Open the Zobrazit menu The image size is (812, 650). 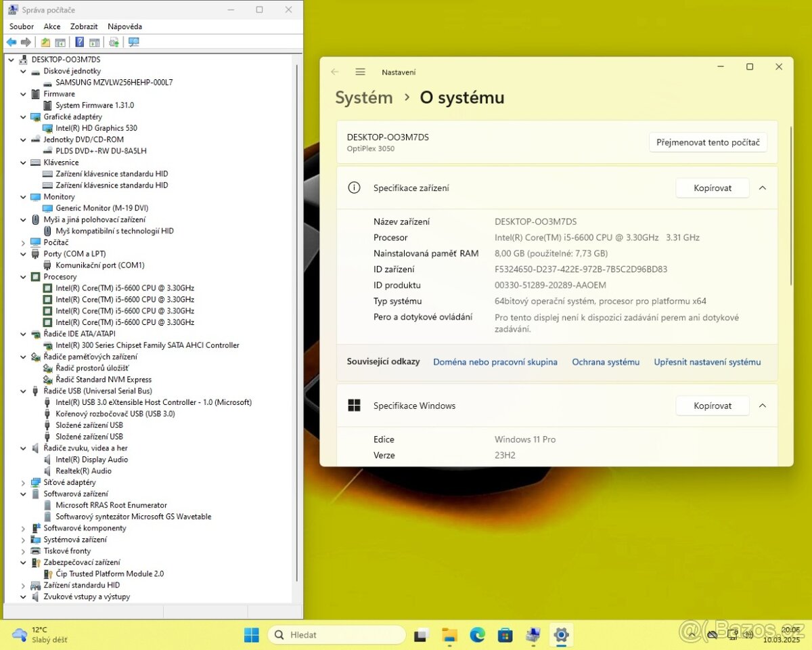coord(84,26)
